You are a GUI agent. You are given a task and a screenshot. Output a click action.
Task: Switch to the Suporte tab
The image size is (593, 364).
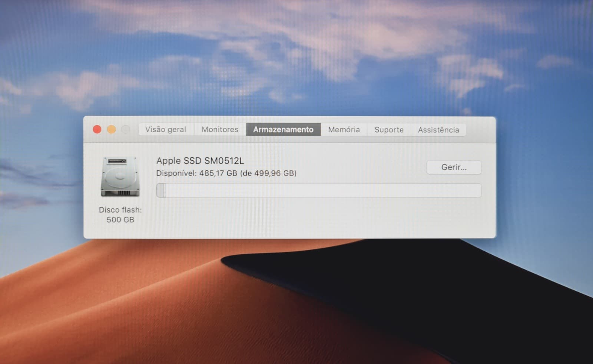click(389, 130)
